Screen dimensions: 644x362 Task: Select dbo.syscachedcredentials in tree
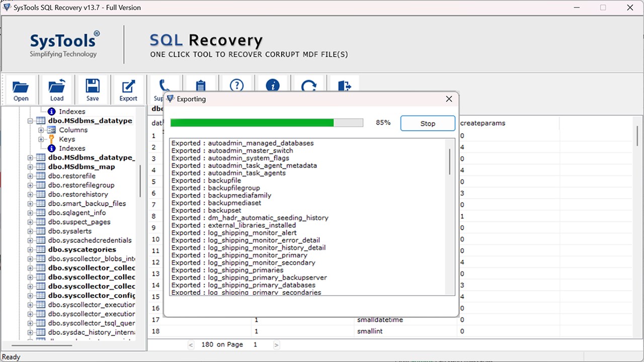tap(90, 240)
